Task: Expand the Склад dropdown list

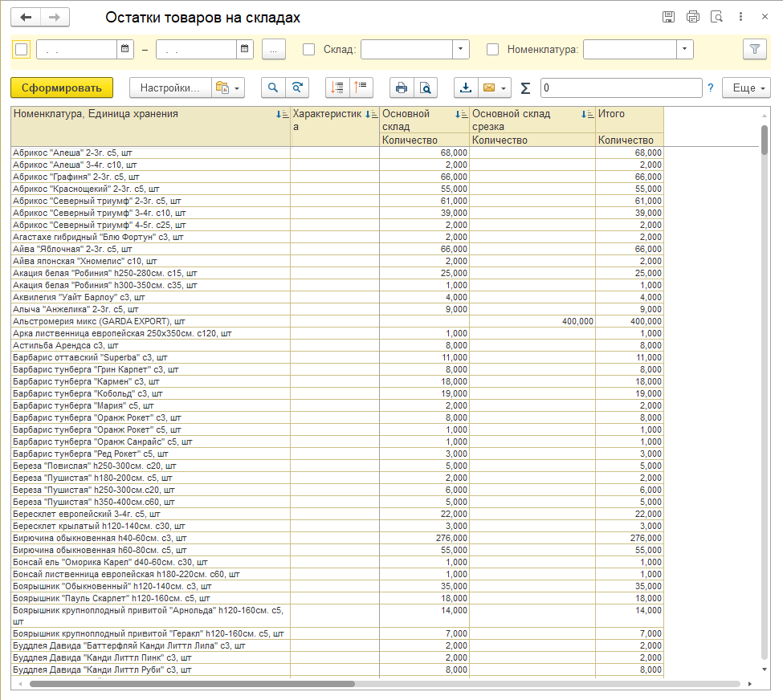Action: pos(460,49)
